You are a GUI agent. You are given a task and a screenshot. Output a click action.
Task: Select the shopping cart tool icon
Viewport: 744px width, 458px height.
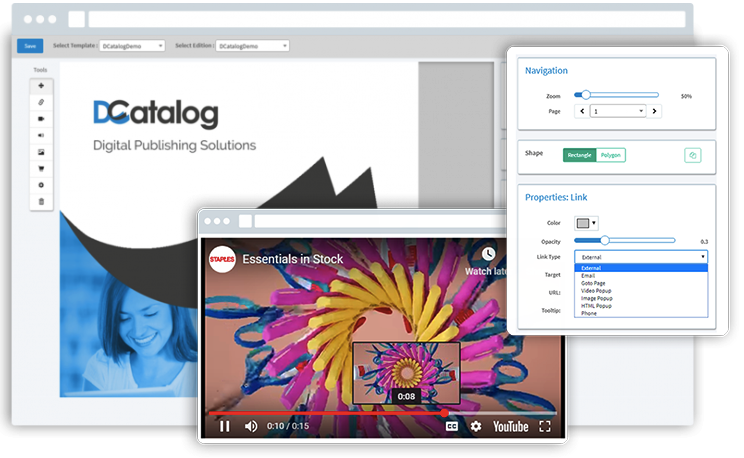[41, 169]
